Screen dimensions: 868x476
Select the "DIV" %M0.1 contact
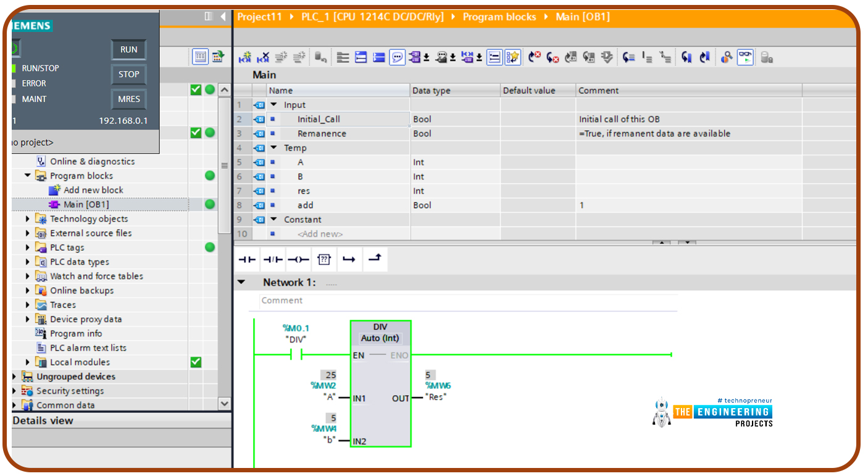coord(296,354)
